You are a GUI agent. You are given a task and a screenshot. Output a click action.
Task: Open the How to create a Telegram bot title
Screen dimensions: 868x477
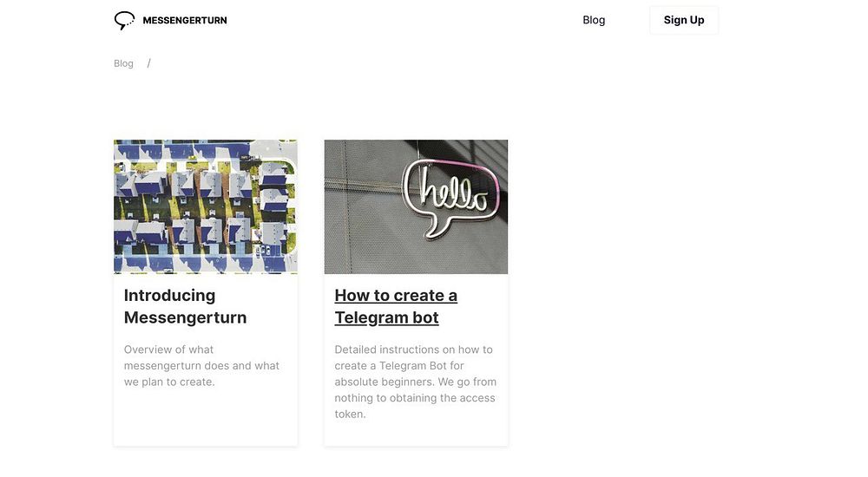point(396,306)
